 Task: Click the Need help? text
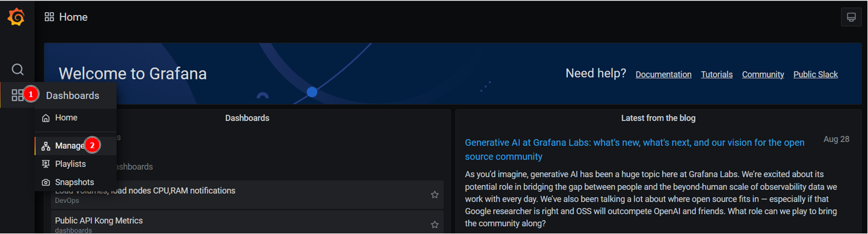[x=596, y=74]
